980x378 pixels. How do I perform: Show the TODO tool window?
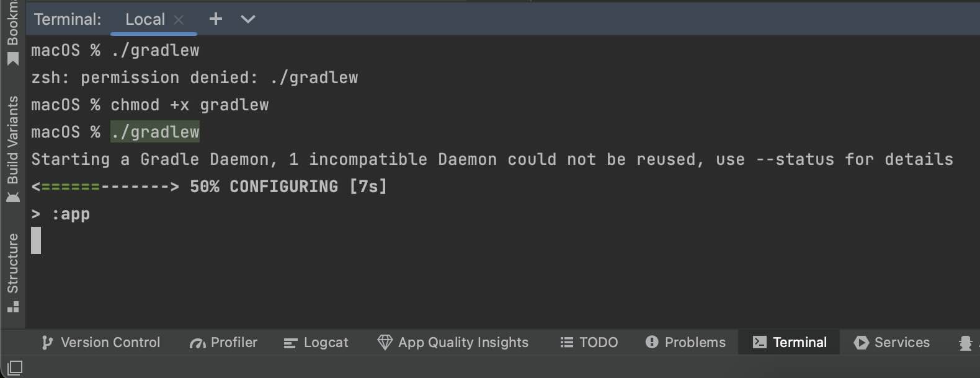[x=588, y=342]
